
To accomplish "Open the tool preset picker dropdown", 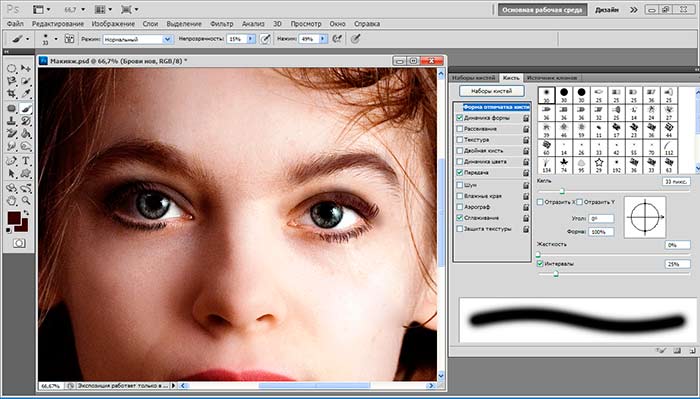I will (28, 39).
